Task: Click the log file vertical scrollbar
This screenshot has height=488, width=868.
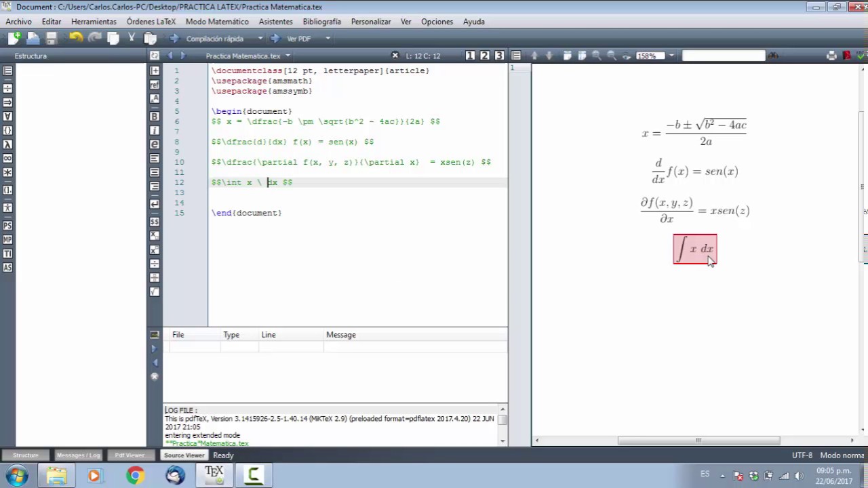Action: point(503,424)
